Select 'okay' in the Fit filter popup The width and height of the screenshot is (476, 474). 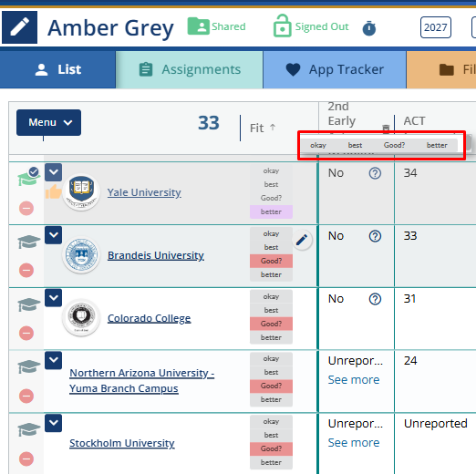click(318, 145)
